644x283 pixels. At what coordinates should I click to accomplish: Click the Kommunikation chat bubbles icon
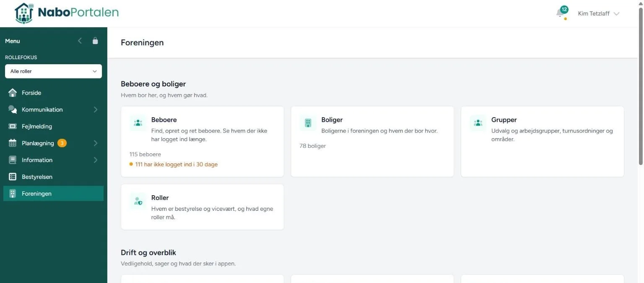tap(13, 110)
